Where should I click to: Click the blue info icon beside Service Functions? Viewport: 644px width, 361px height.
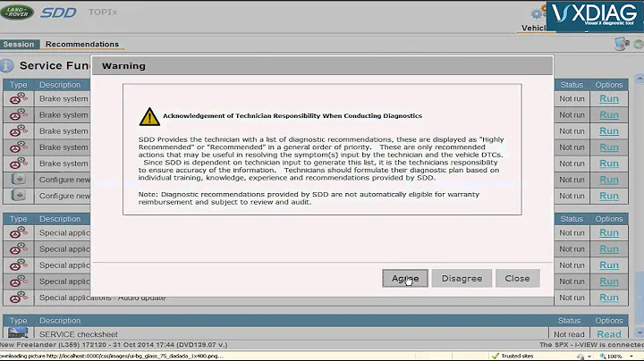pos(6,65)
